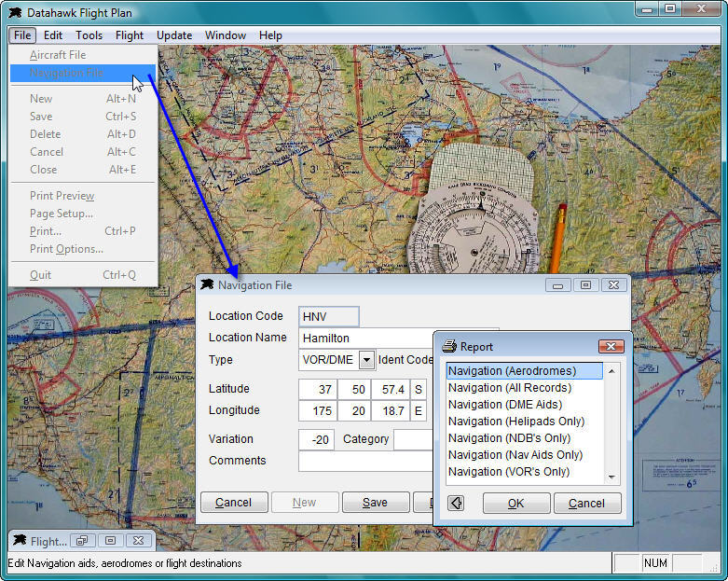Screen dimensions: 728x581
Task: Select Navigation (DME Aids) report
Action: pyautogui.click(x=525, y=405)
